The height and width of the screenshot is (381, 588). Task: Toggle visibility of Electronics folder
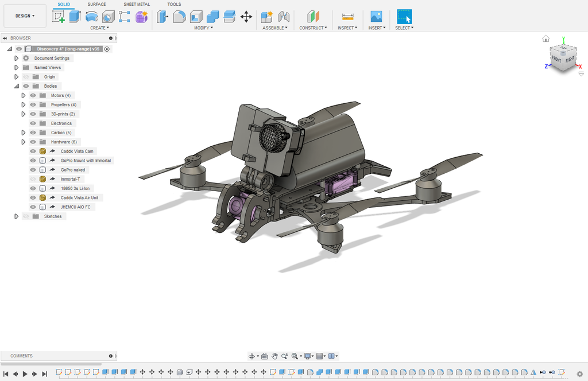[33, 123]
